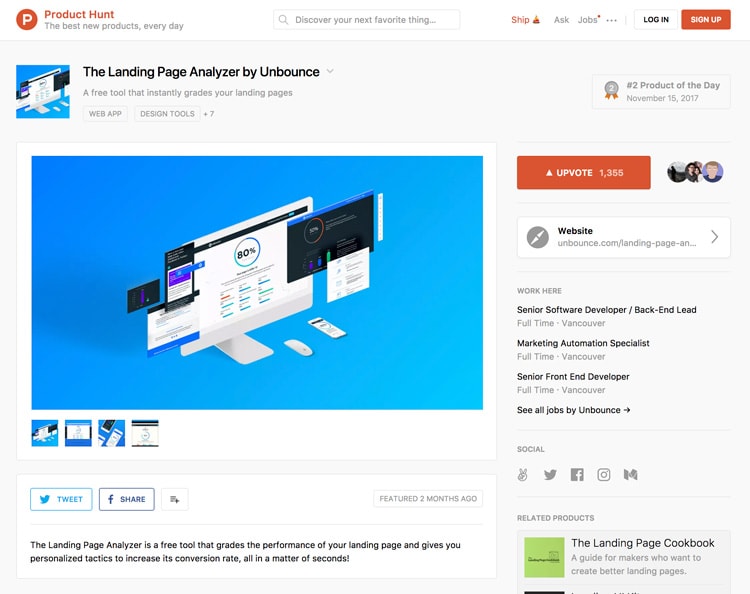The width and height of the screenshot is (750, 594).
Task: Open the Twitter social icon
Action: (x=550, y=474)
